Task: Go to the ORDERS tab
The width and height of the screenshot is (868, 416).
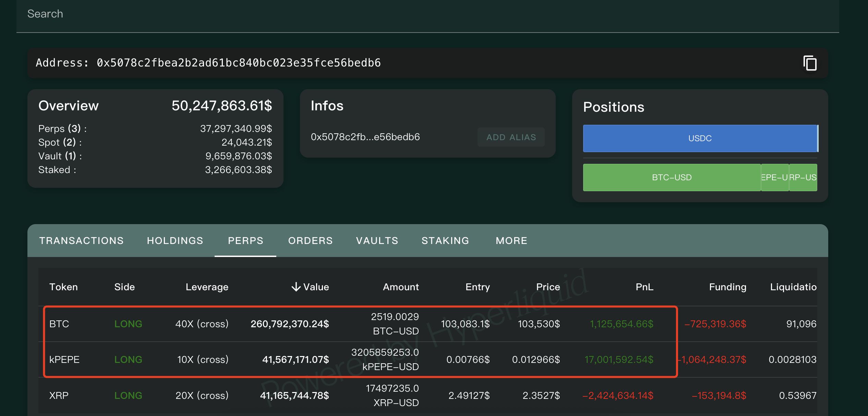Action: pyautogui.click(x=310, y=241)
